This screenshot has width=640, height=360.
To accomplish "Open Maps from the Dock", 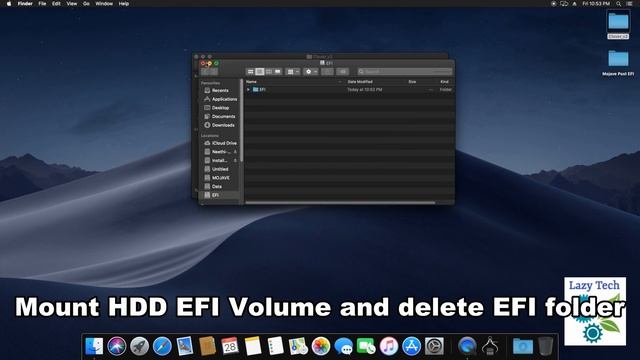I will tap(298, 346).
